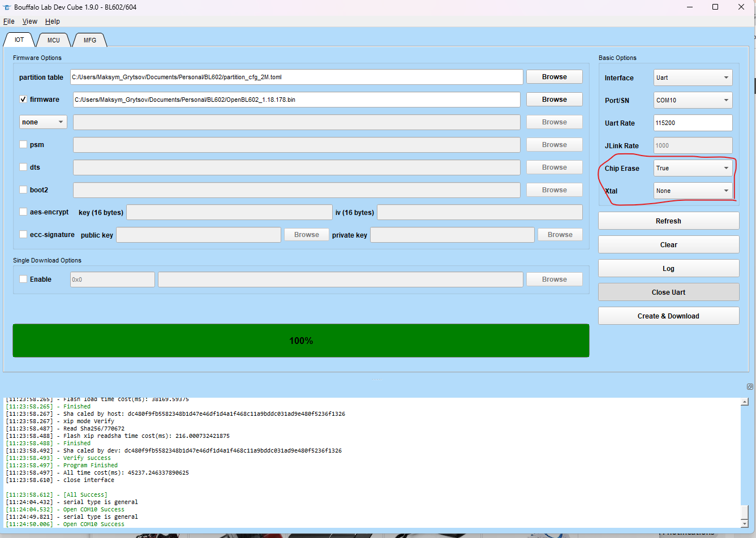Open the Help menu
The height and width of the screenshot is (538, 756).
(53, 21)
